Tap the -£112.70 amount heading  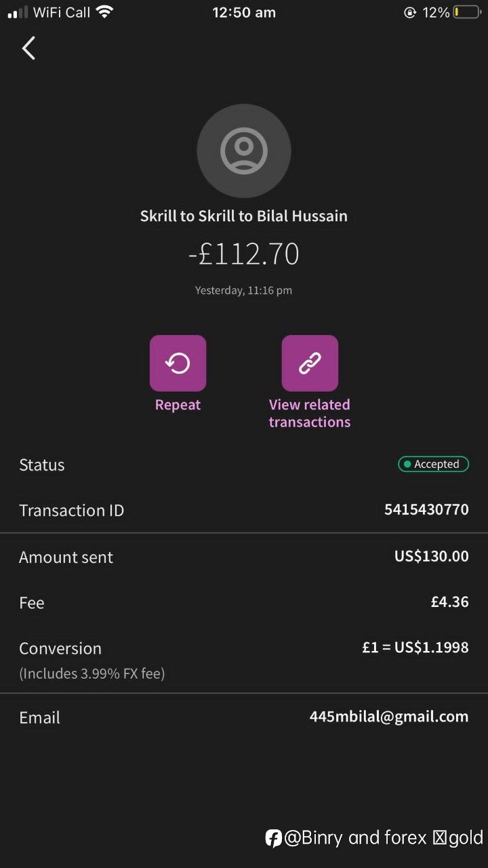(244, 254)
